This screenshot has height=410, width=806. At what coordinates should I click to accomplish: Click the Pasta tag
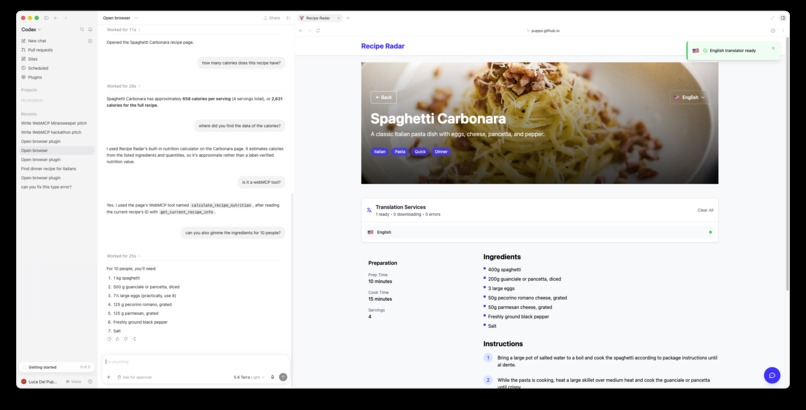point(400,152)
